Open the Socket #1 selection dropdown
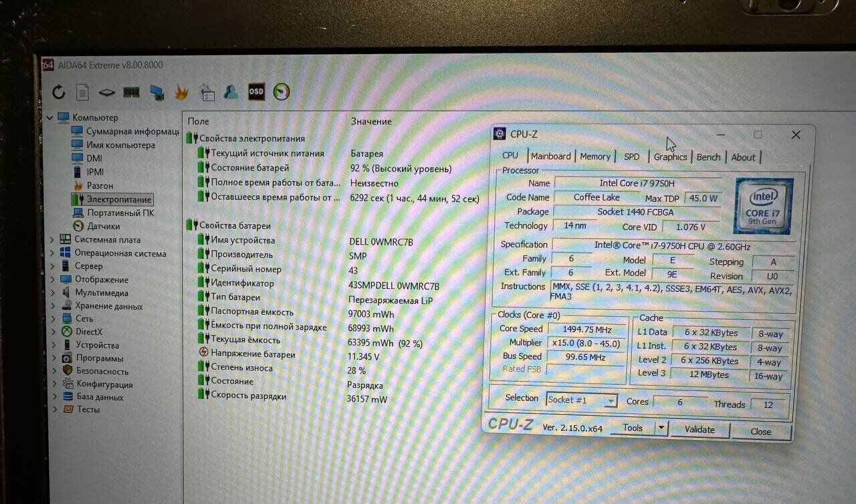Image resolution: width=856 pixels, height=504 pixels. tap(610, 401)
